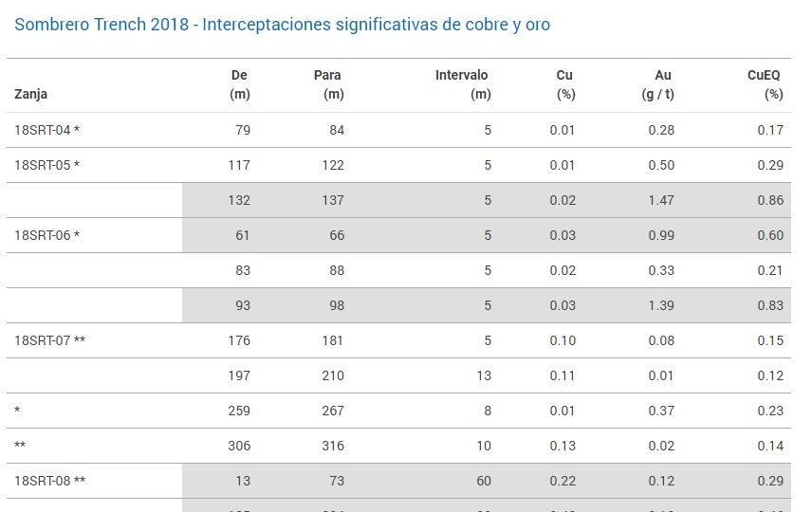Viewport: 812px width, 512px height.
Task: Select the CuEQ (%) column header
Action: click(765, 84)
